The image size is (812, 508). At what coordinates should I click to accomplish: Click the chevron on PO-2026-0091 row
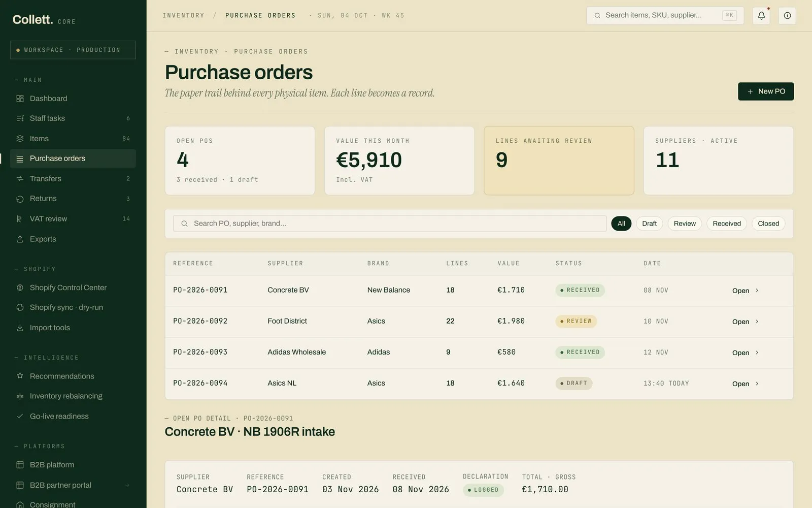pyautogui.click(x=757, y=291)
